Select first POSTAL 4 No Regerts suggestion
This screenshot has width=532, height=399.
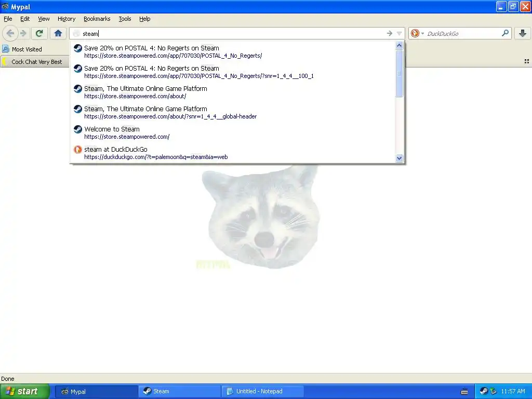233,51
